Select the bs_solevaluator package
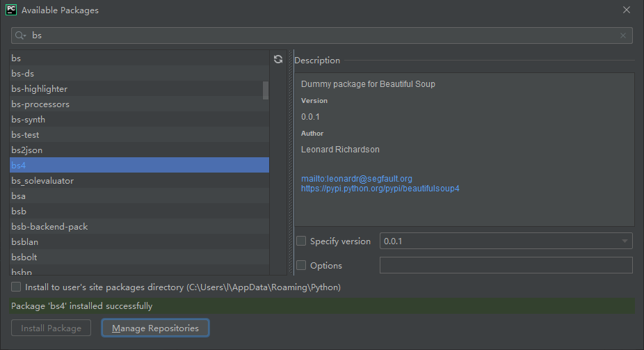Screen dimensions: 644x350 (139, 181)
